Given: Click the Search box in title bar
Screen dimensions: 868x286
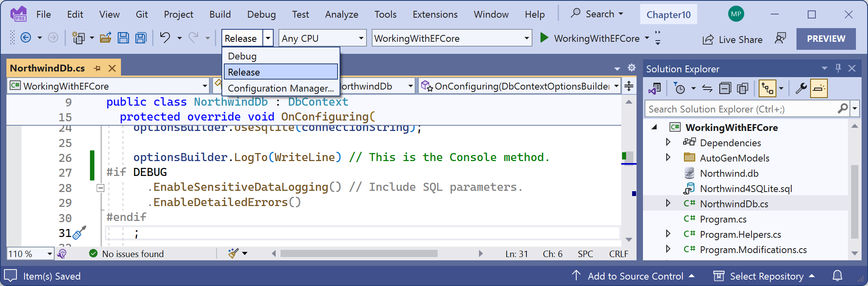Looking at the screenshot, I should pyautogui.click(x=597, y=14).
